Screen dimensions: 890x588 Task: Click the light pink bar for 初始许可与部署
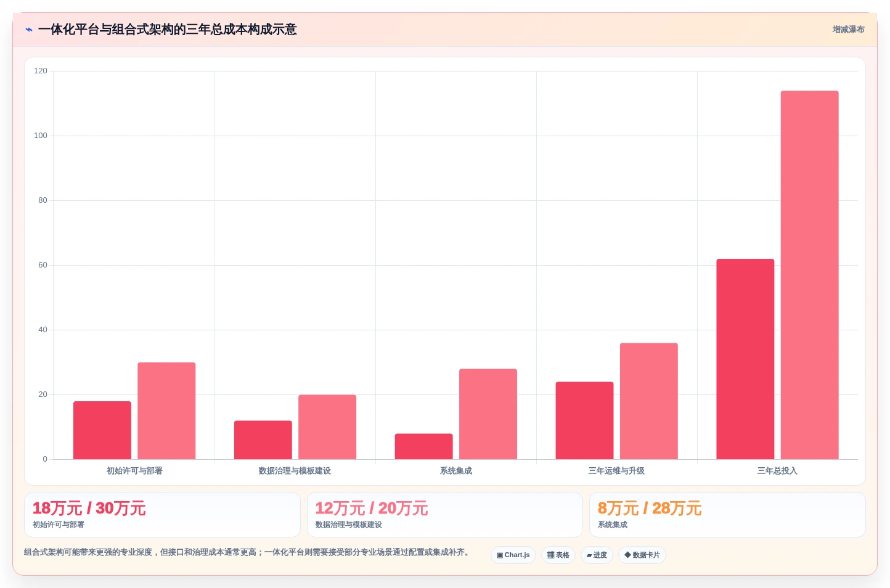pyautogui.click(x=166, y=410)
